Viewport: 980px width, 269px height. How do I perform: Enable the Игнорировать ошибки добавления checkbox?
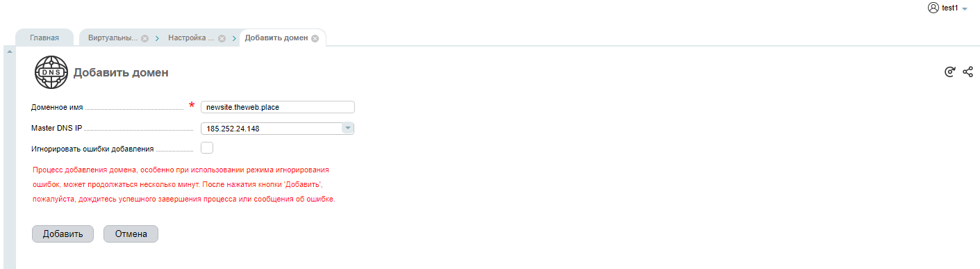(206, 148)
